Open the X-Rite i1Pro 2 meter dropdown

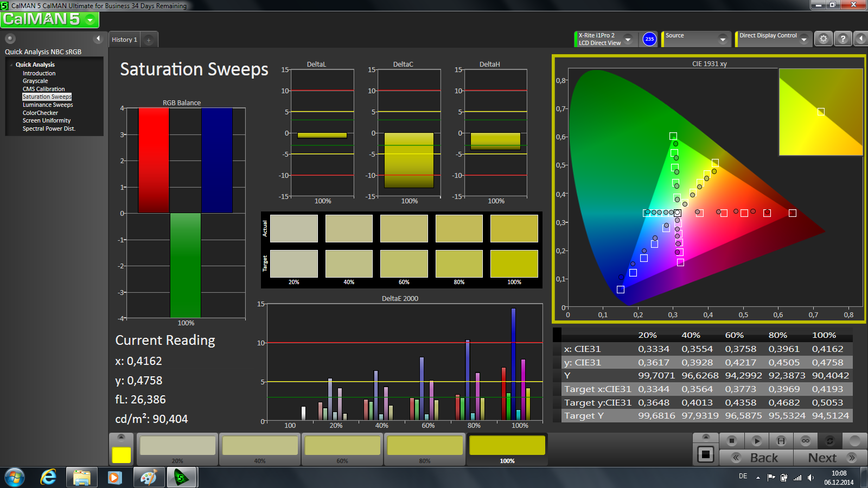pos(628,39)
